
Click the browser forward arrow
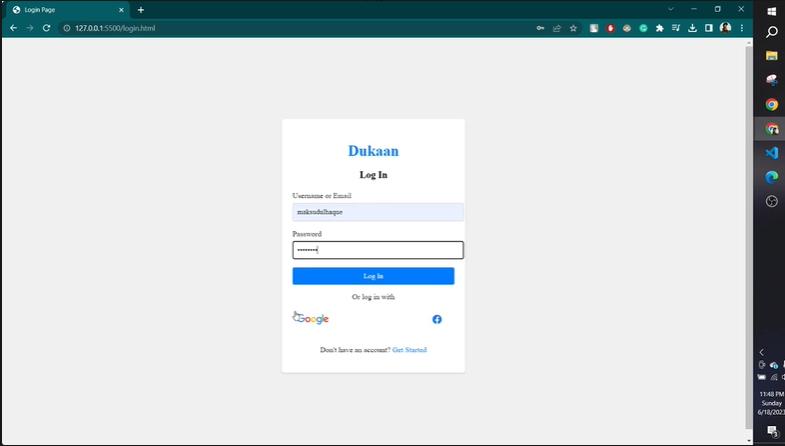30,28
